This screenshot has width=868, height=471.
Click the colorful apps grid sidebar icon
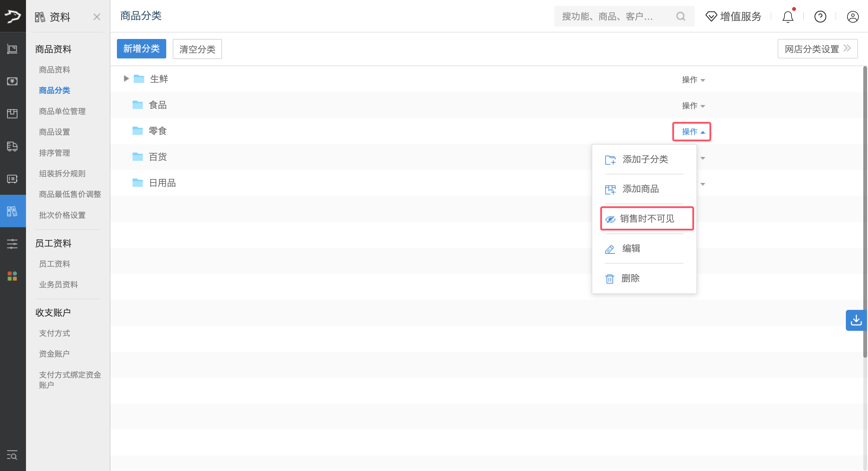[12, 276]
